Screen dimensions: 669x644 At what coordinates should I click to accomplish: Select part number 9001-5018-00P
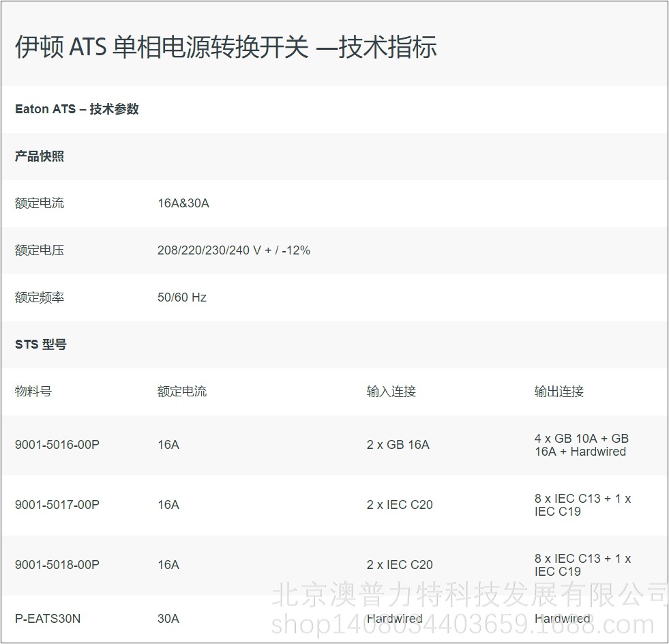coord(58,565)
